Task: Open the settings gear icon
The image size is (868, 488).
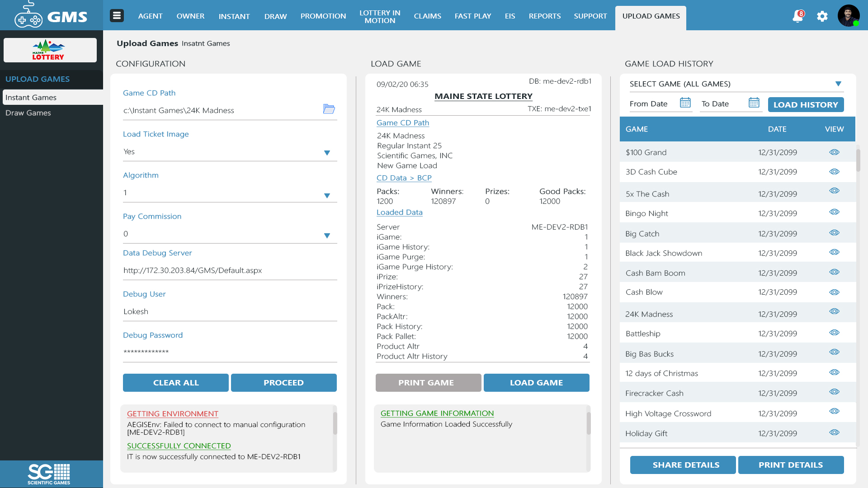Action: 822,16
